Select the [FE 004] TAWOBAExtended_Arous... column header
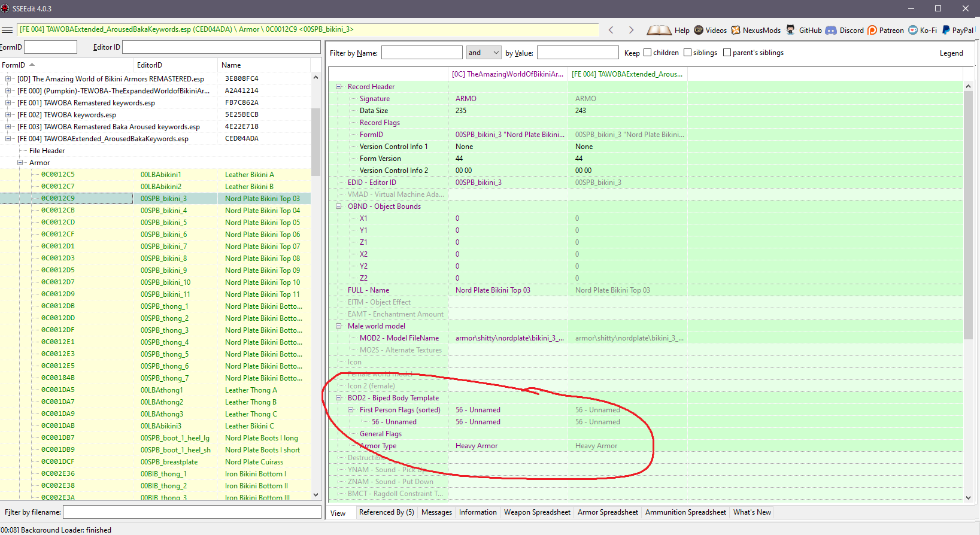Image resolution: width=980 pixels, height=535 pixels. tap(627, 74)
